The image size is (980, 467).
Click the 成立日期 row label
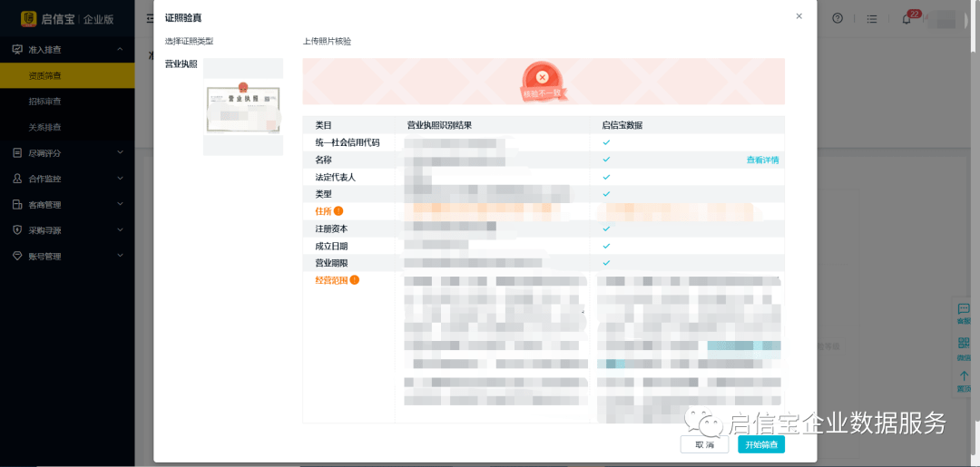331,246
